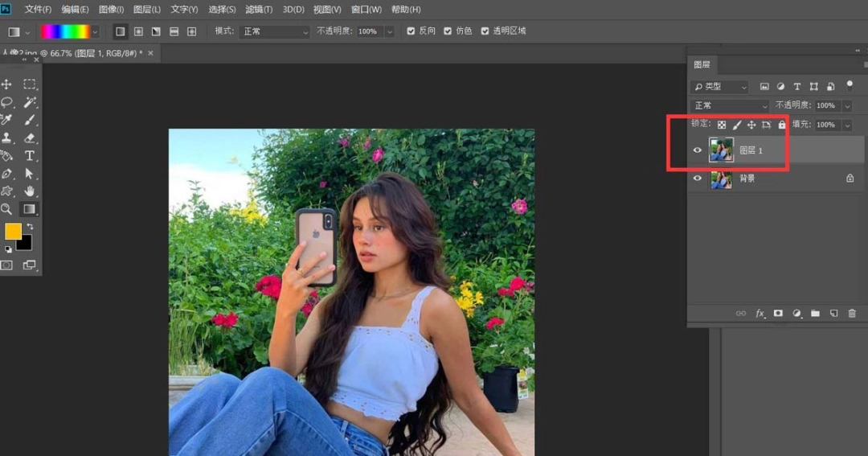Reset to default black and white colors
This screenshot has width=868, height=456.
(8, 249)
